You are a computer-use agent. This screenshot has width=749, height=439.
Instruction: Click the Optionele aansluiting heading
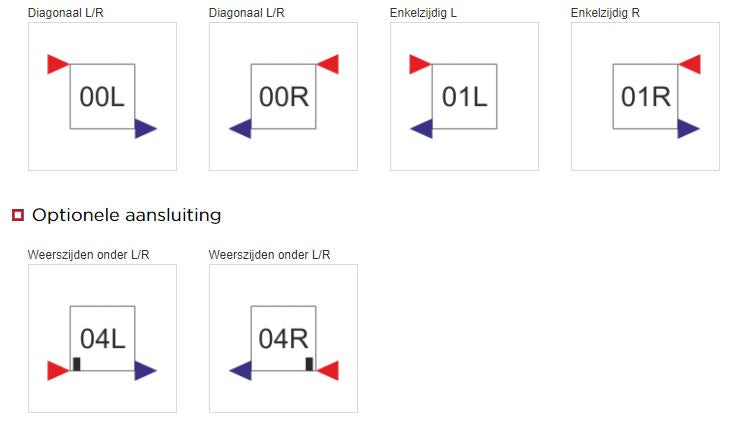pos(127,215)
